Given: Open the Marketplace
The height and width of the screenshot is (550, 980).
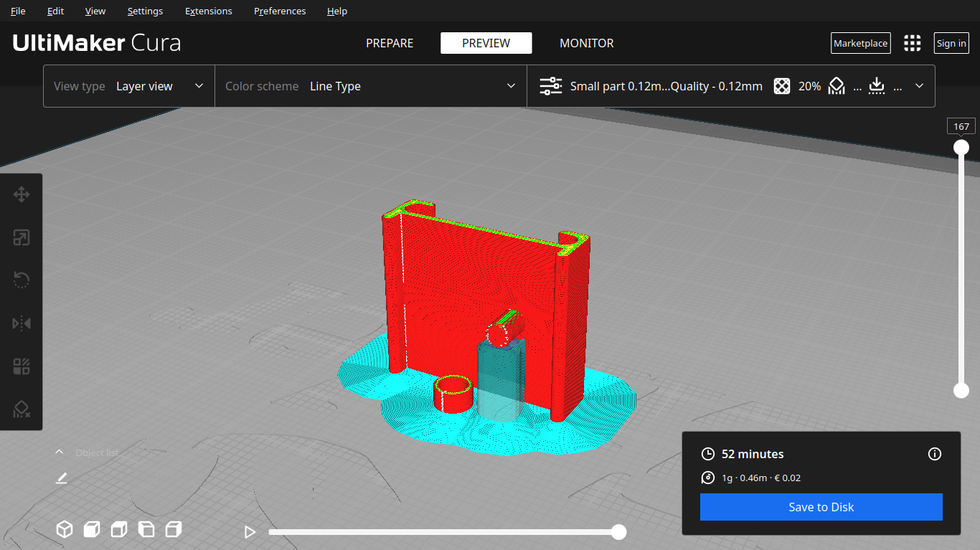Looking at the screenshot, I should click(860, 43).
